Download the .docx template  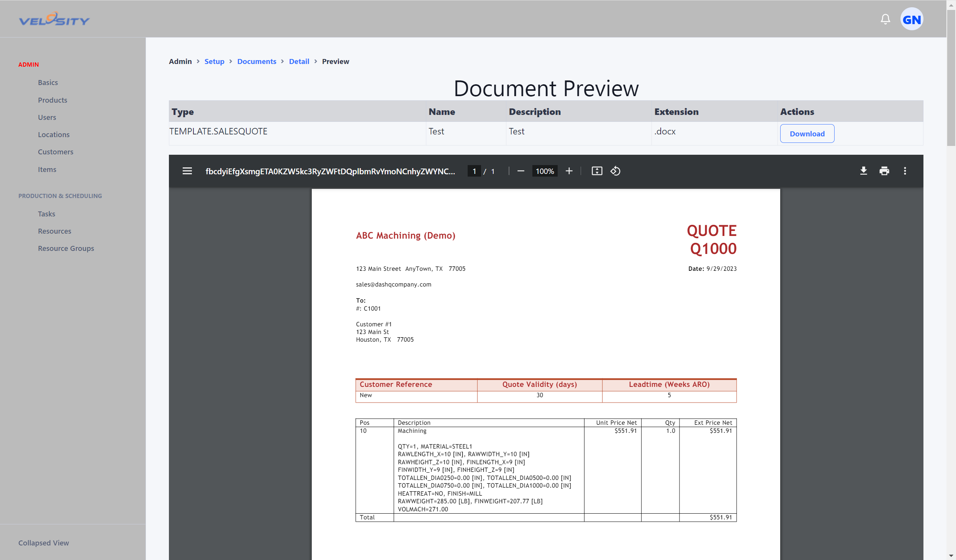coord(807,134)
